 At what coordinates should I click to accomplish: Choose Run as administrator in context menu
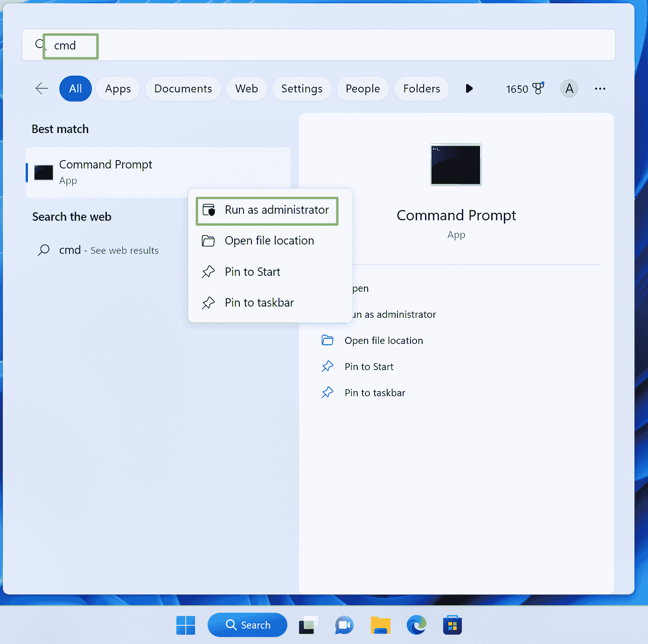click(267, 210)
